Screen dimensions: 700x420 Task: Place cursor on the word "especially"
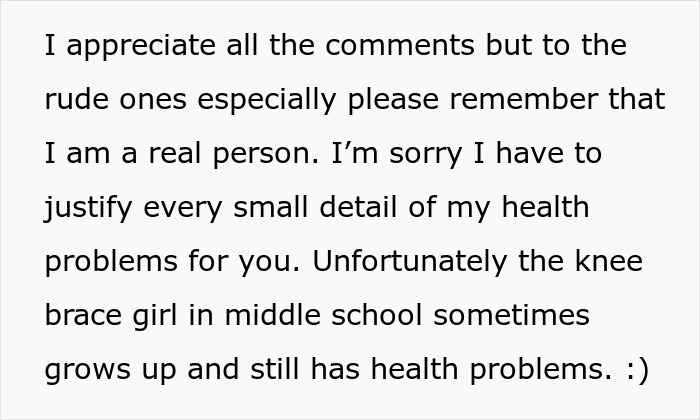click(267, 101)
